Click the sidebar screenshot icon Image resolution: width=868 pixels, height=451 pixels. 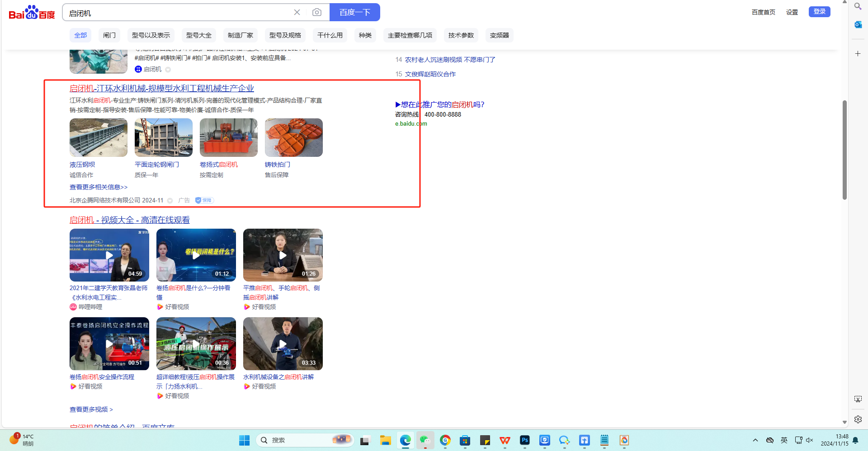[x=858, y=399]
